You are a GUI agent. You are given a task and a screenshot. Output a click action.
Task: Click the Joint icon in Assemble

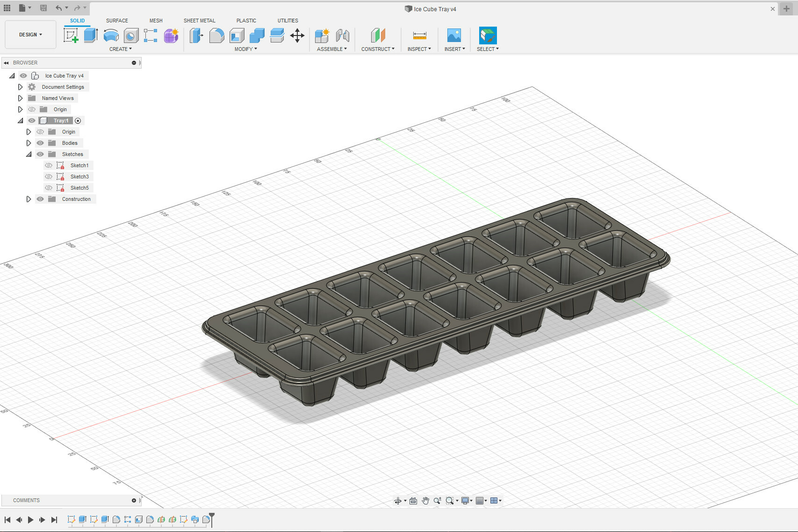pos(343,35)
